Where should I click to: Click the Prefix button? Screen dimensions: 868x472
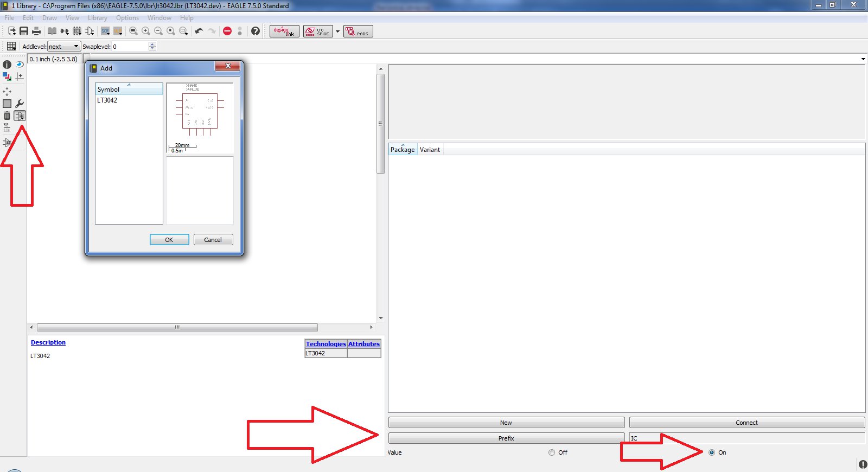point(506,438)
